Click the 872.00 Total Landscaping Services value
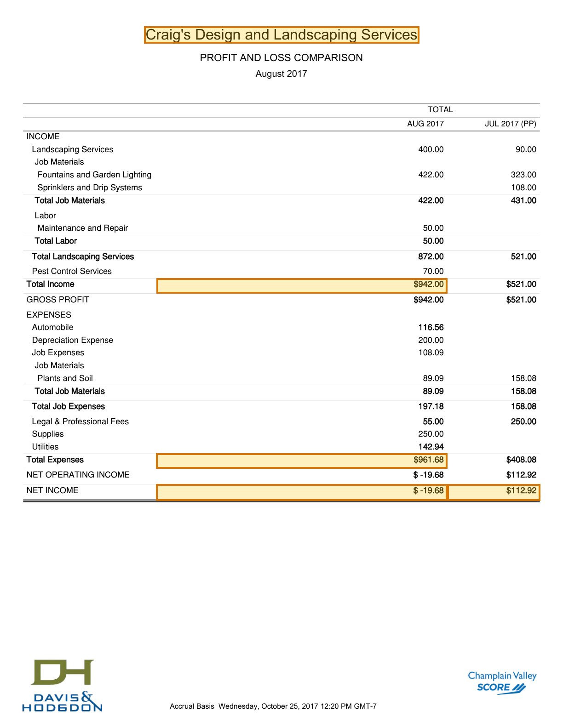 click(431, 256)
